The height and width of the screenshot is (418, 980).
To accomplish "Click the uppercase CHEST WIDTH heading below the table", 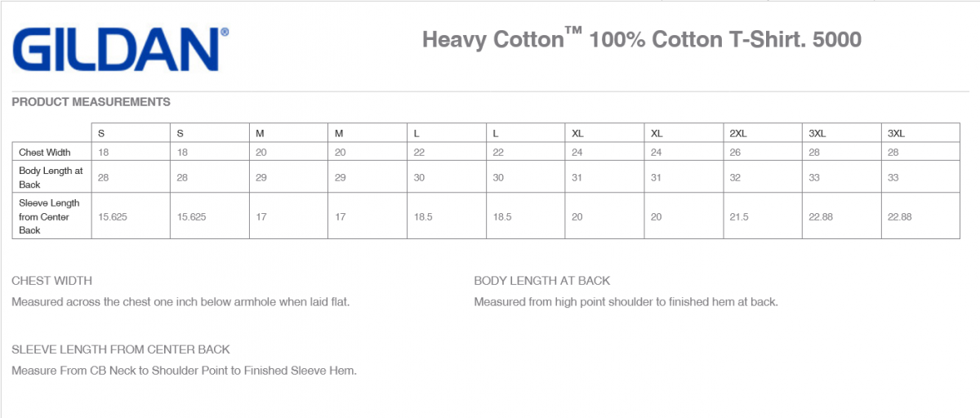I will pos(51,281).
